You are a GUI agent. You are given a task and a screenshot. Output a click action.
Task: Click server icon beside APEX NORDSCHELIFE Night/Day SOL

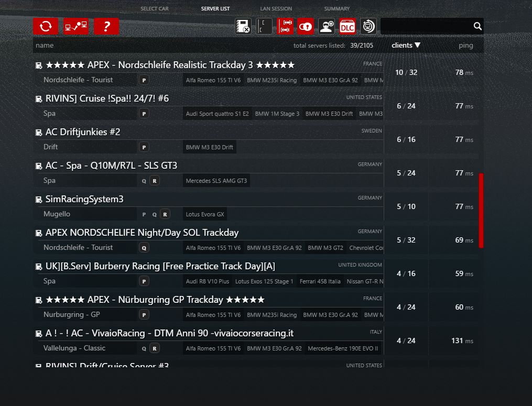click(39, 233)
